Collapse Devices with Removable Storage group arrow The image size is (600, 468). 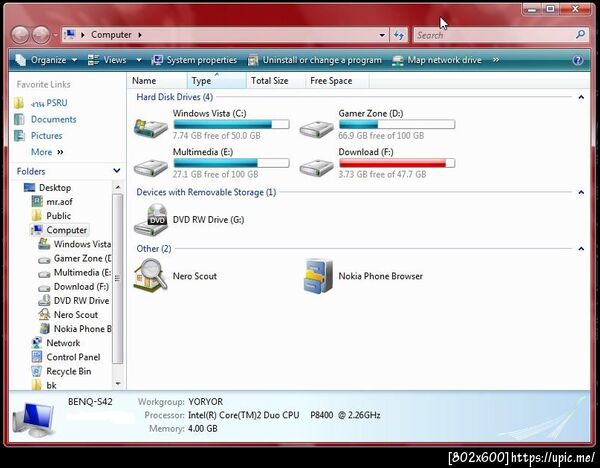coord(581,192)
